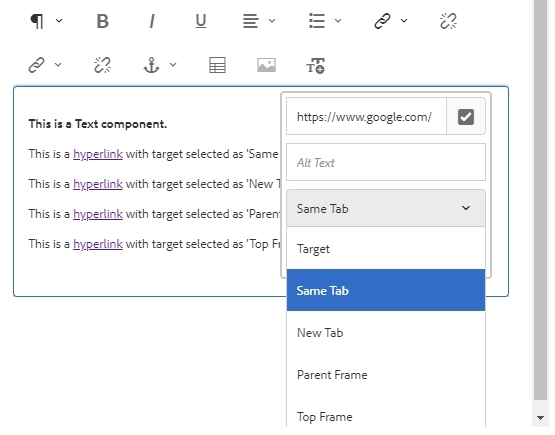Insert a table with the table icon
This screenshot has width=555, height=435.
217,65
